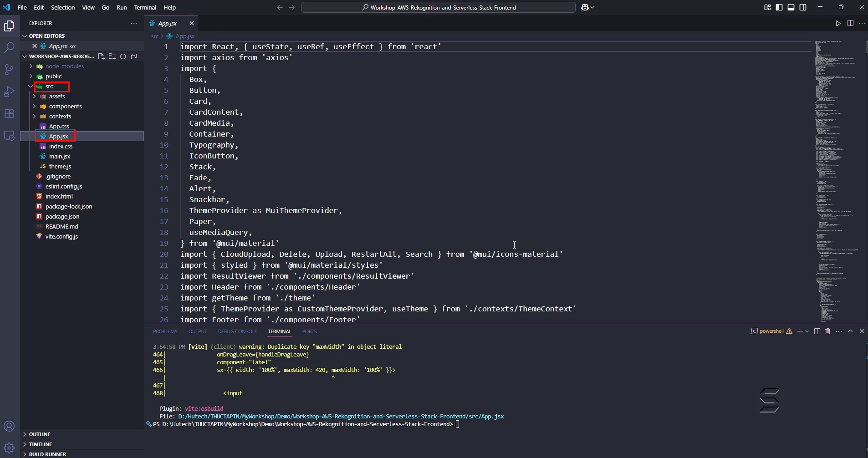Close the App.jsx editor tab

[192, 23]
